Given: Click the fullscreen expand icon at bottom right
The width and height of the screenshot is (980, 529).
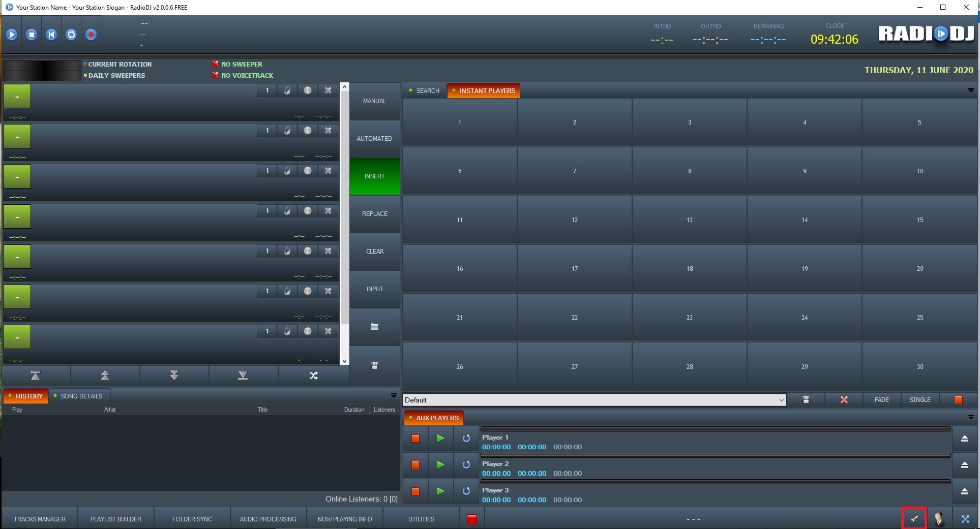Looking at the screenshot, I should coord(965,519).
